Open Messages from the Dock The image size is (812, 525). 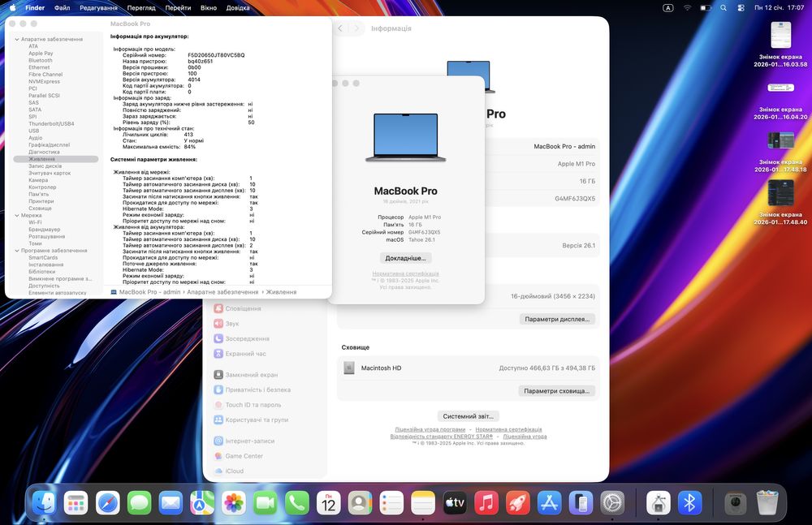pyautogui.click(x=140, y=502)
